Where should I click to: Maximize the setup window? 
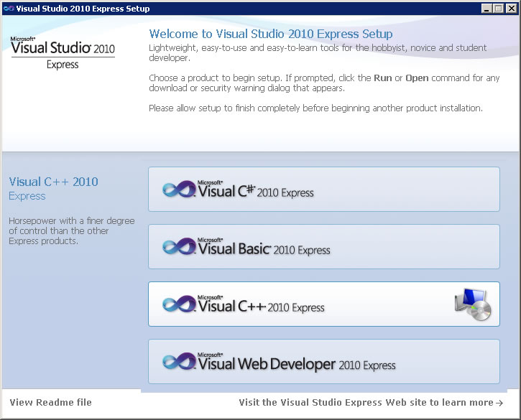tap(499, 9)
